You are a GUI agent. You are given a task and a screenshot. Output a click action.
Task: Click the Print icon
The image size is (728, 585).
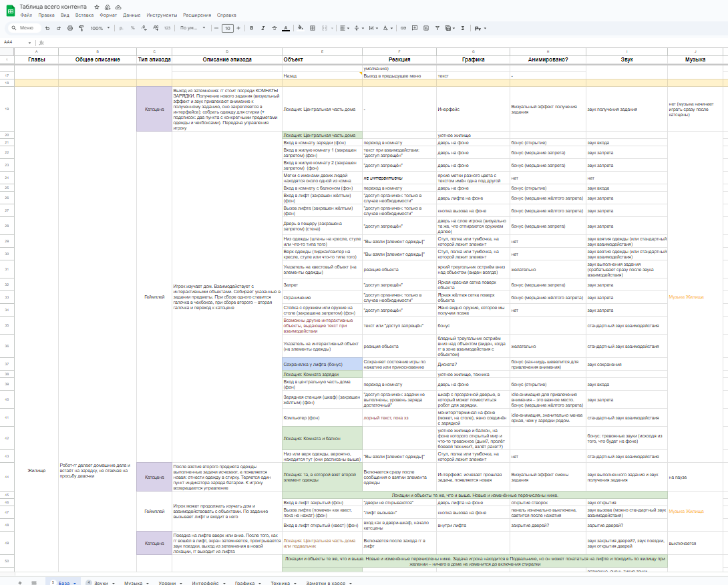(x=69, y=28)
